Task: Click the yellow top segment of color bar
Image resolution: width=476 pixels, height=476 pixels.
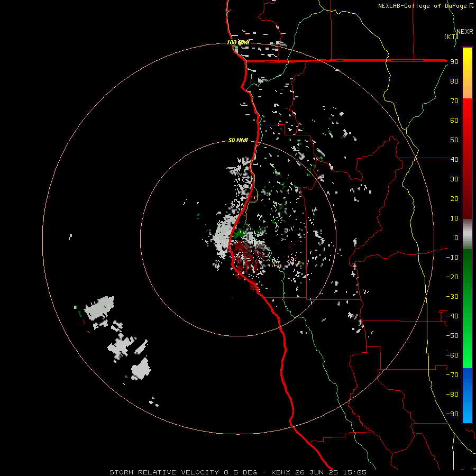Action: [x=467, y=73]
